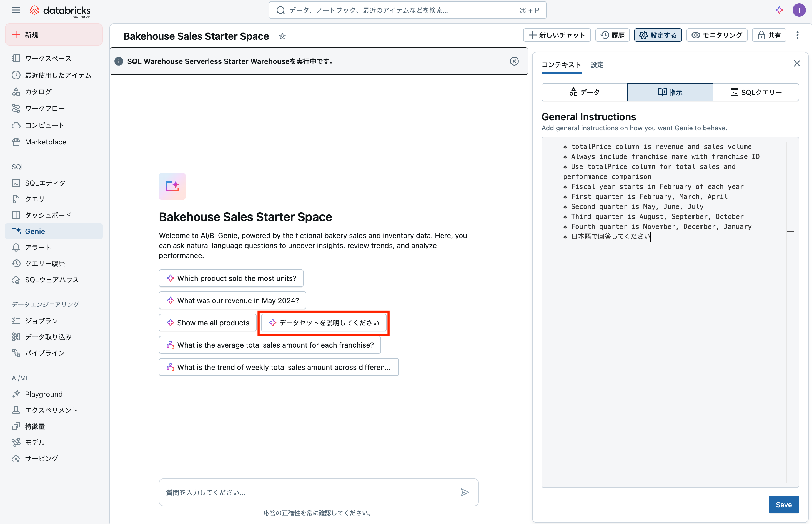Open SQLウェアハウス in the sidebar
The width and height of the screenshot is (812, 524).
click(54, 280)
